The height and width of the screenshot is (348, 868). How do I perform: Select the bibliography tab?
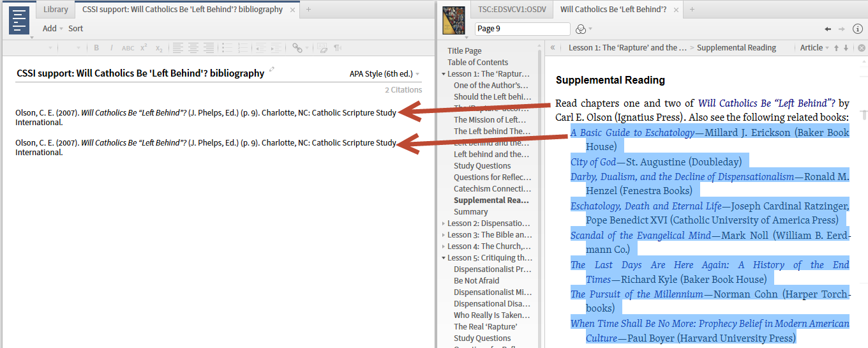coord(183,10)
